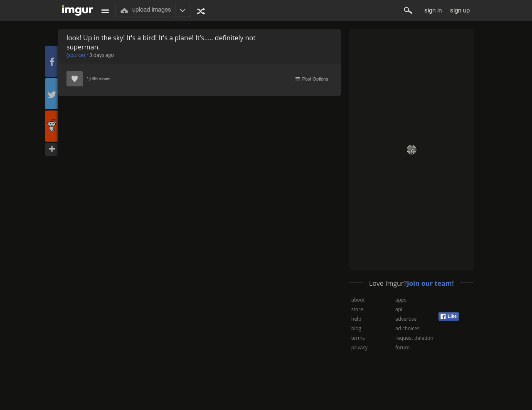
Task: Open the privacy footer link
Action: pyautogui.click(x=360, y=347)
